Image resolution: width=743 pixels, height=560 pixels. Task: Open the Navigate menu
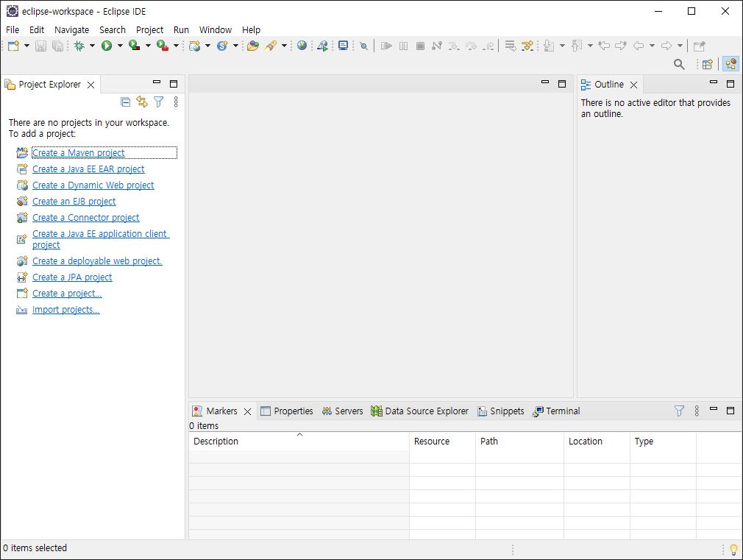[71, 30]
